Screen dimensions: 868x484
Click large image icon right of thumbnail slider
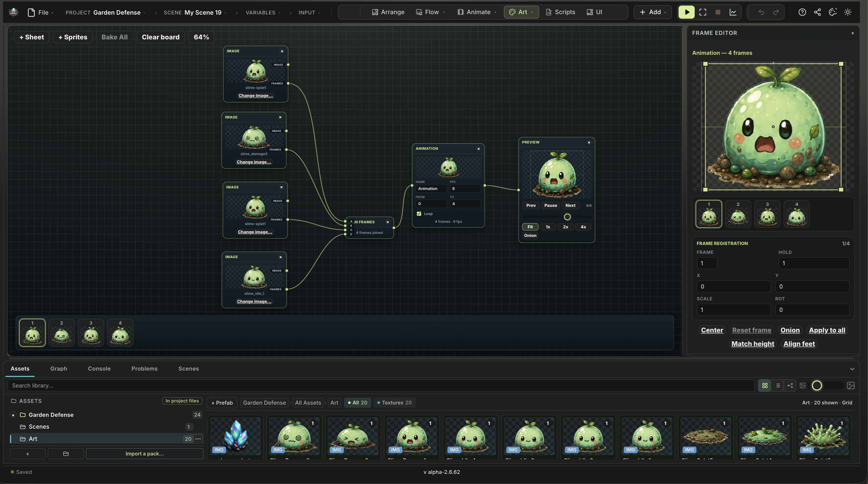point(851,385)
